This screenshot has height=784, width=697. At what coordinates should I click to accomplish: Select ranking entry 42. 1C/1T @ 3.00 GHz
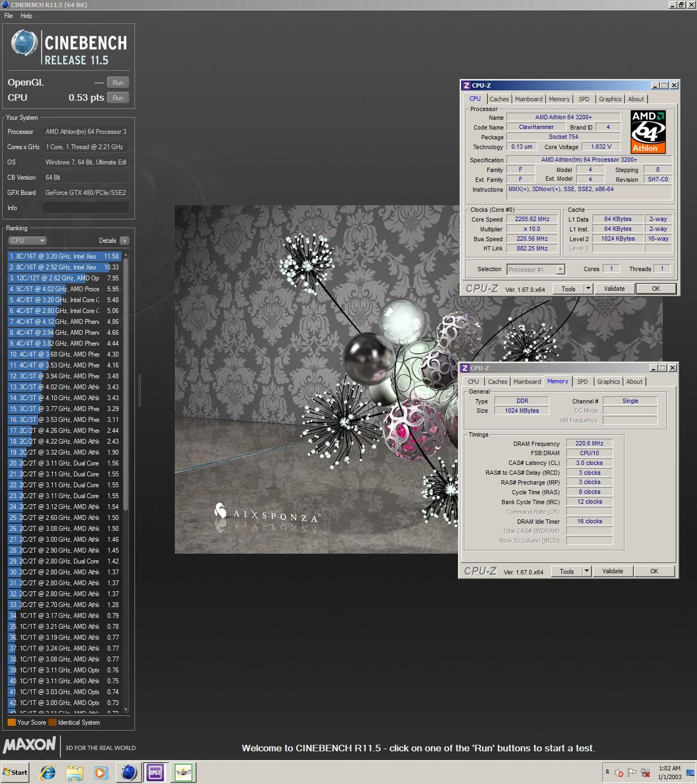tap(64, 702)
